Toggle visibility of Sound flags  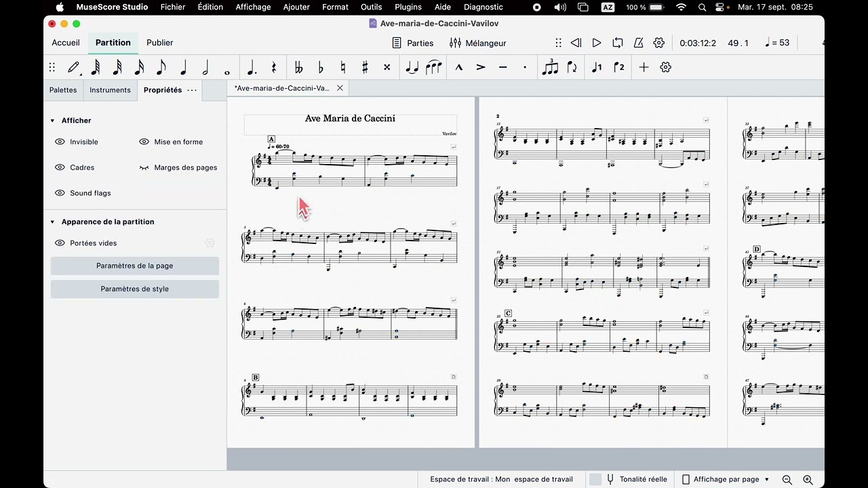(x=60, y=193)
